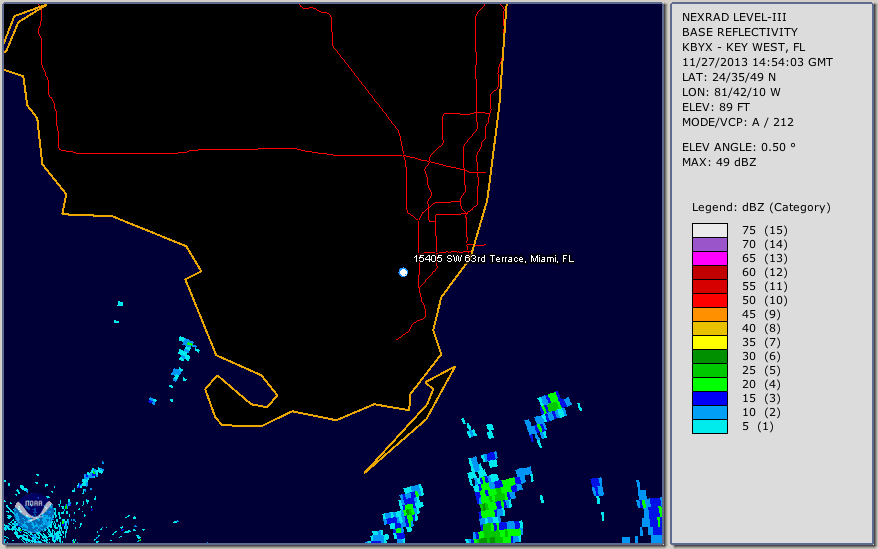Click the 55 (11) legend label
Image resolution: width=878 pixels, height=549 pixels.
(764, 286)
